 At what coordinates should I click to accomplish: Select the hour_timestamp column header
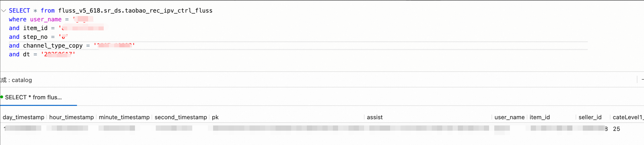point(71,117)
